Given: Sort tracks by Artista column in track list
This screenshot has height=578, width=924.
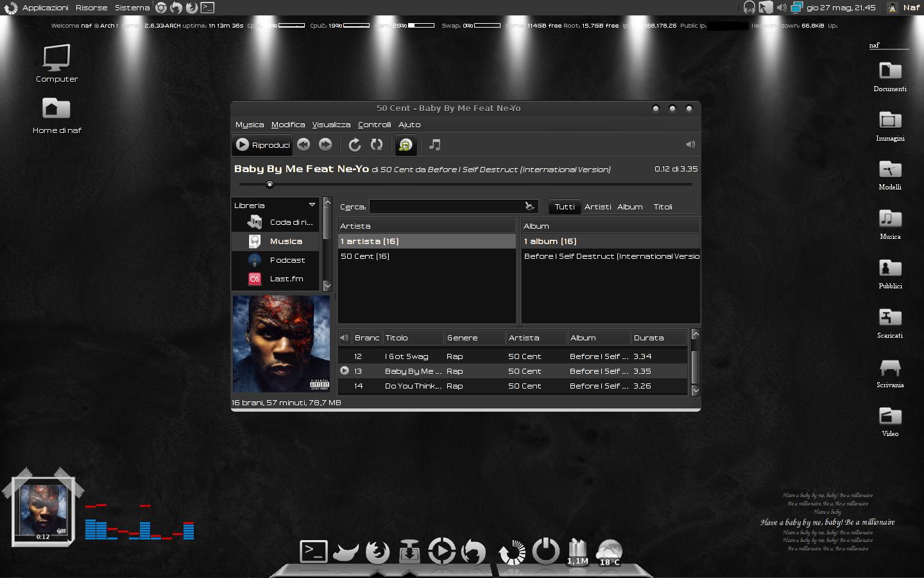Looking at the screenshot, I should (536, 338).
